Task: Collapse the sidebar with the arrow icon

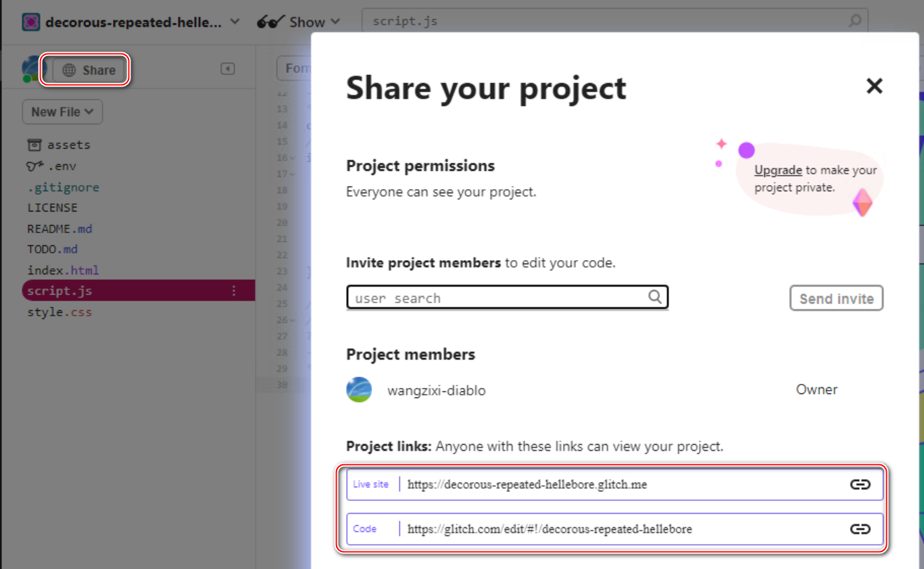Action: 228,69
